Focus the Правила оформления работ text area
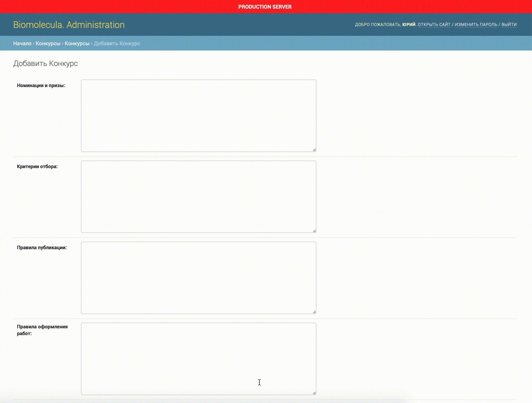 pos(198,359)
